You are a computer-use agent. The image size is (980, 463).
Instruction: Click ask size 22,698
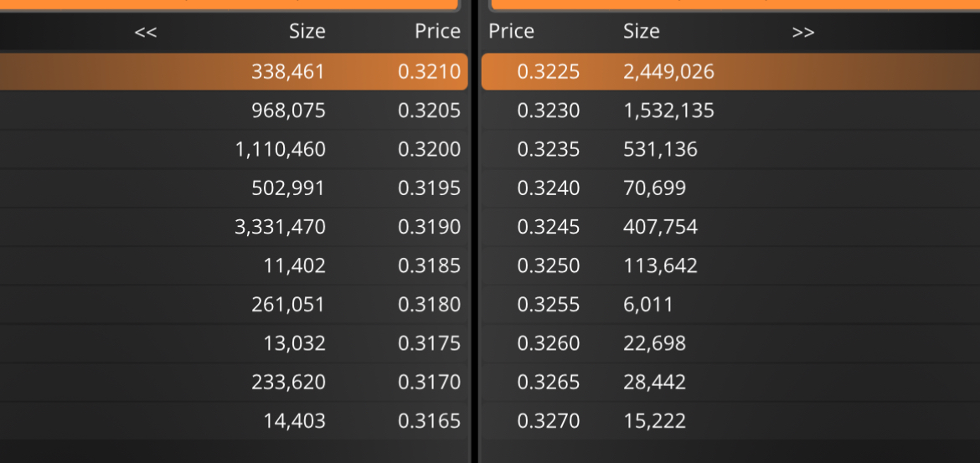[x=654, y=343]
